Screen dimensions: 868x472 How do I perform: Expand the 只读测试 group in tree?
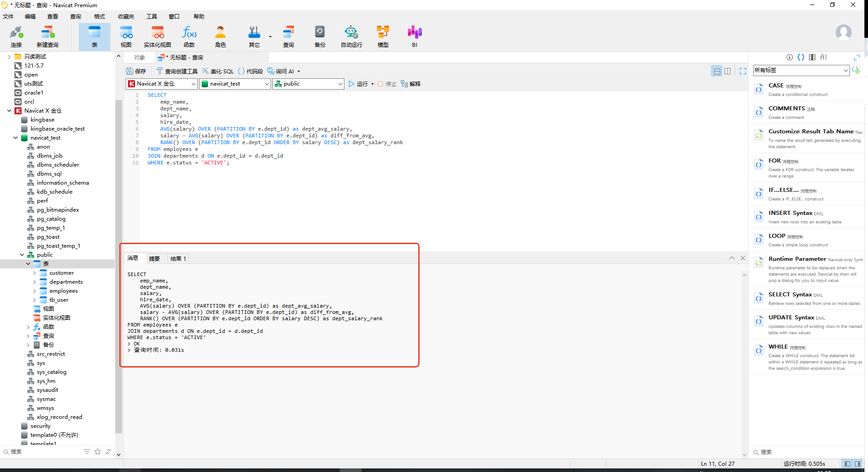(9, 57)
